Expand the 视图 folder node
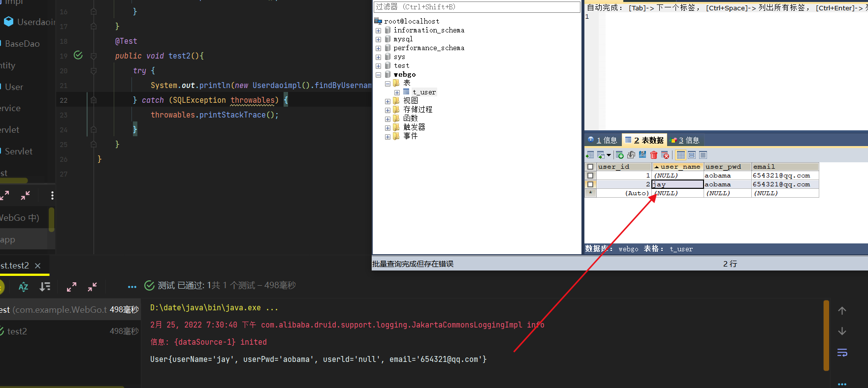 click(x=387, y=101)
